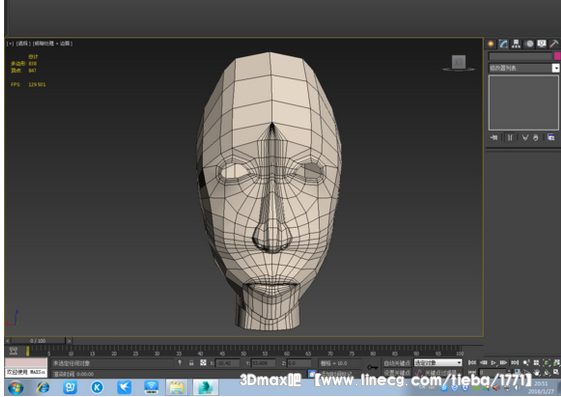Screen dimensions: 561x397
Task: Play the animation
Action: point(493,363)
